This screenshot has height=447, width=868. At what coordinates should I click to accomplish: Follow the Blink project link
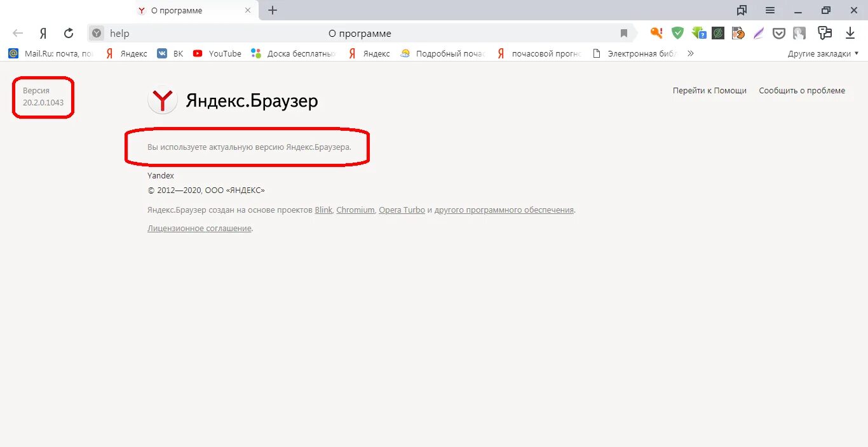click(x=323, y=210)
